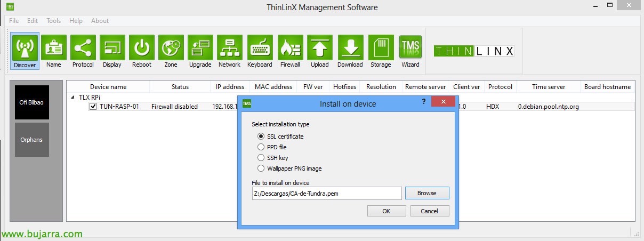Sort by IP address column header
This screenshot has height=241, width=644.
230,87
